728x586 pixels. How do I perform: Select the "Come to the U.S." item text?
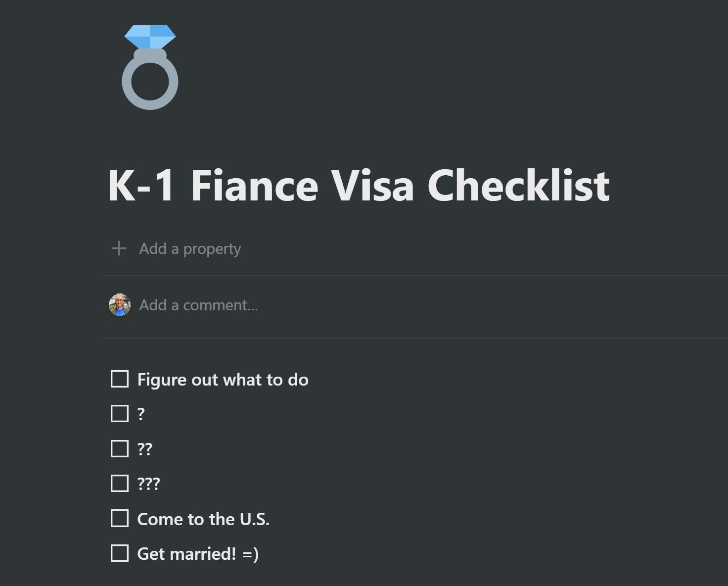point(203,519)
